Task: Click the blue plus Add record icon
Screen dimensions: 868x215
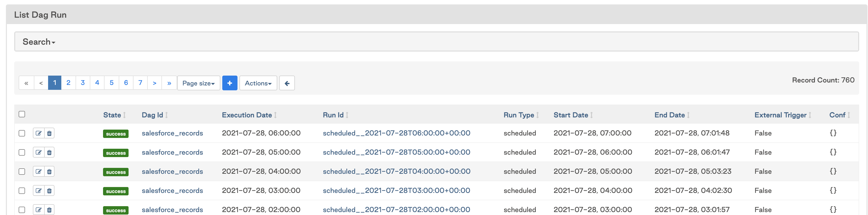Action: pos(230,83)
